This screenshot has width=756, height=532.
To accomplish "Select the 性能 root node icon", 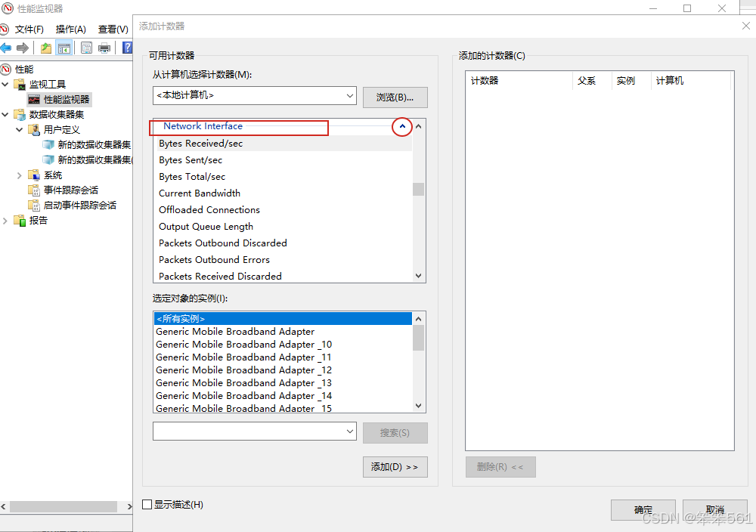I will coord(6,70).
